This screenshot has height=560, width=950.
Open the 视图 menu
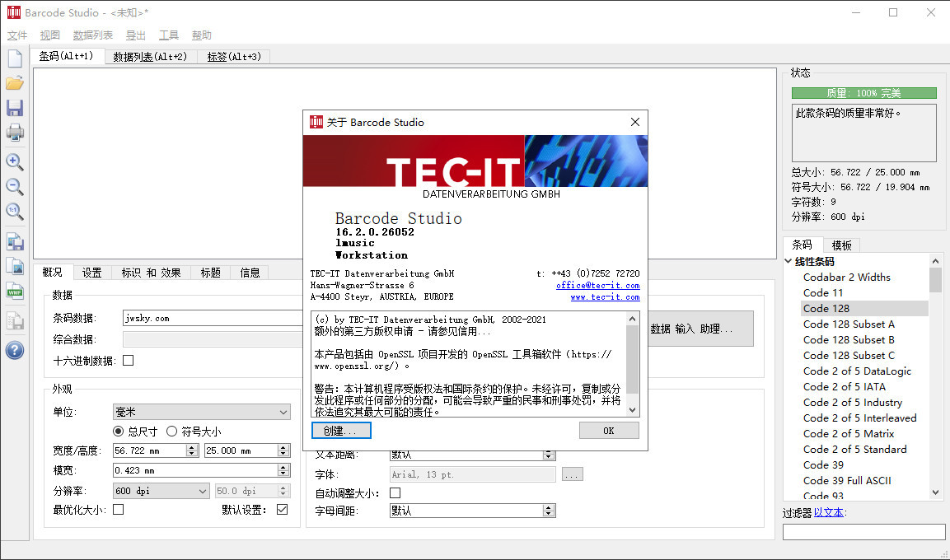pyautogui.click(x=49, y=35)
